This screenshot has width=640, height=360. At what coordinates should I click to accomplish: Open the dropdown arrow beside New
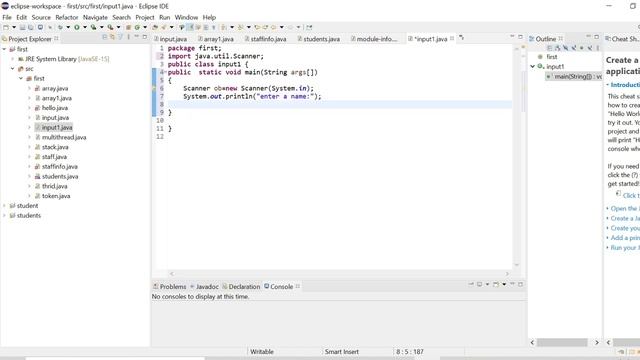pyautogui.click(x=14, y=27)
